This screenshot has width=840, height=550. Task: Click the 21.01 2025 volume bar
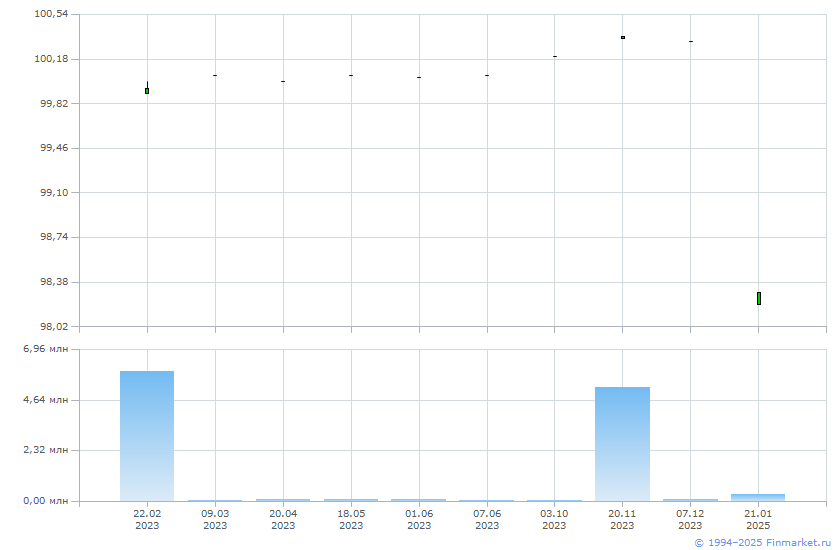(758, 498)
